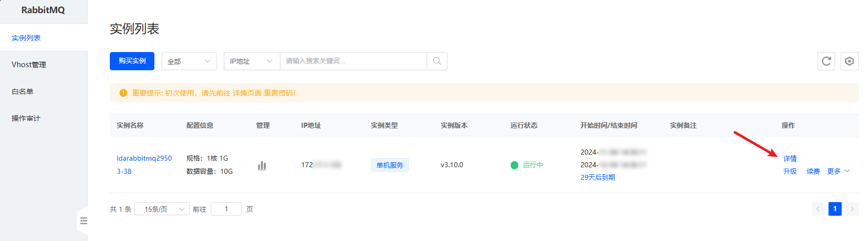Select 白名单 from the sidebar

(22, 91)
